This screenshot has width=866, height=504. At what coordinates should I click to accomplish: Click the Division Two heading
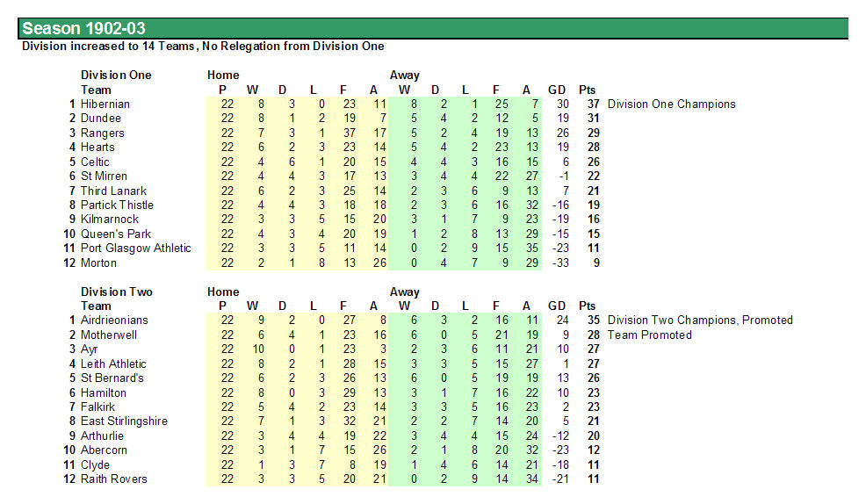[x=117, y=292]
